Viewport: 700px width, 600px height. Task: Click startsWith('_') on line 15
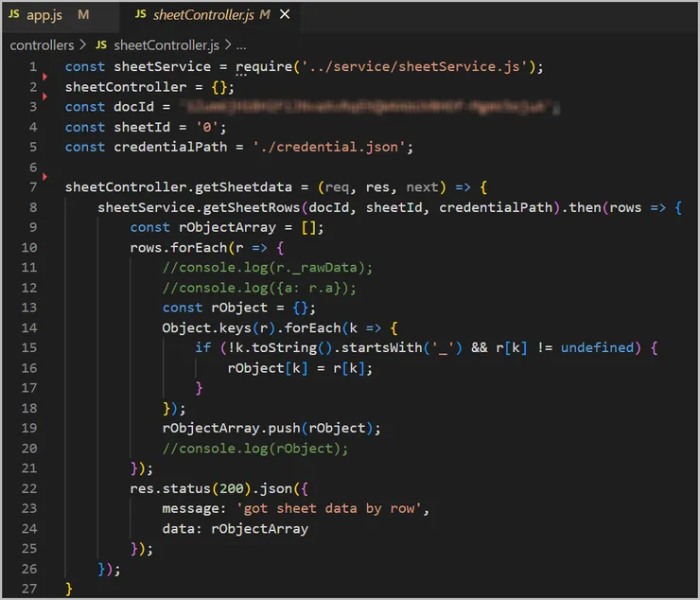(402, 348)
